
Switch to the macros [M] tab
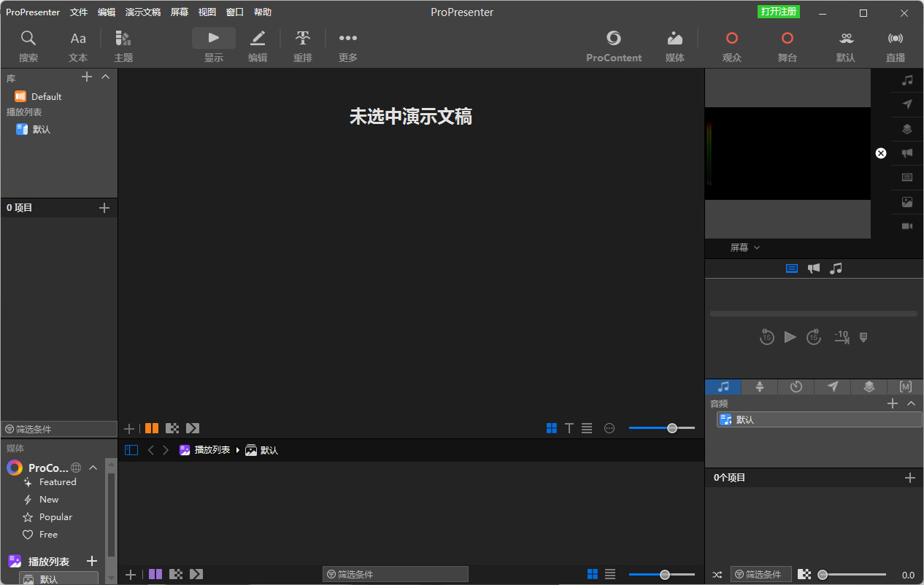(906, 387)
